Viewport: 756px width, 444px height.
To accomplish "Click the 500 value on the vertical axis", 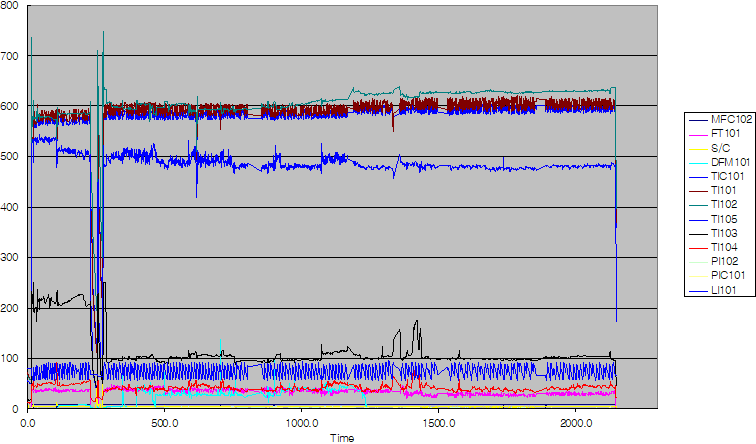I will pos(9,157).
